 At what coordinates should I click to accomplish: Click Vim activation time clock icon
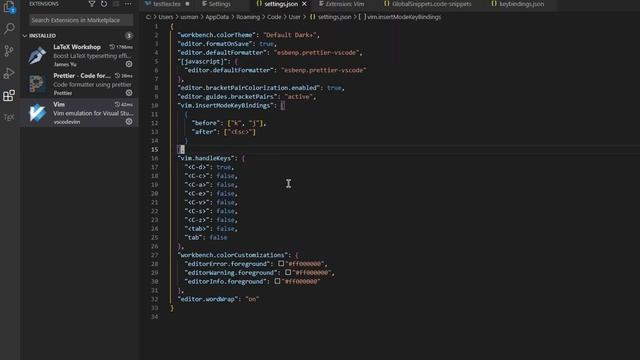pos(117,104)
